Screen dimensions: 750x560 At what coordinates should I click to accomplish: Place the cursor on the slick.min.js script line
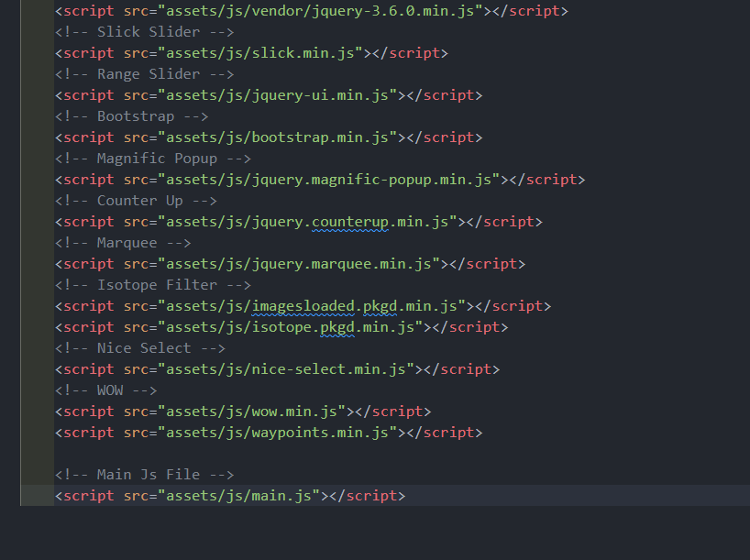pos(251,53)
